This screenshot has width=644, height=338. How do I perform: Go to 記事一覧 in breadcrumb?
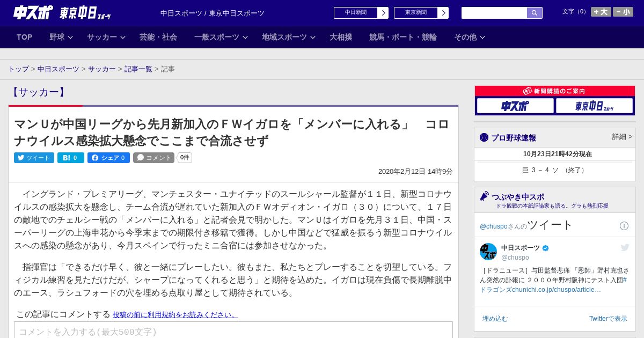point(138,69)
